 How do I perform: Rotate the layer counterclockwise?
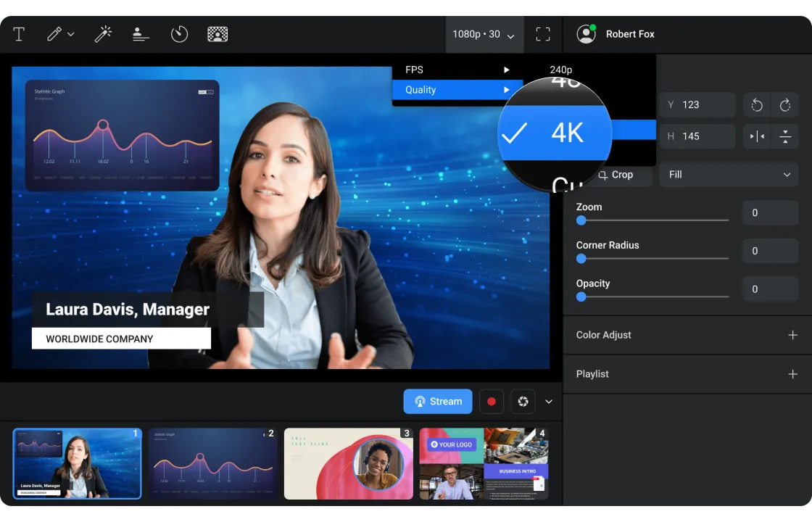(x=757, y=105)
